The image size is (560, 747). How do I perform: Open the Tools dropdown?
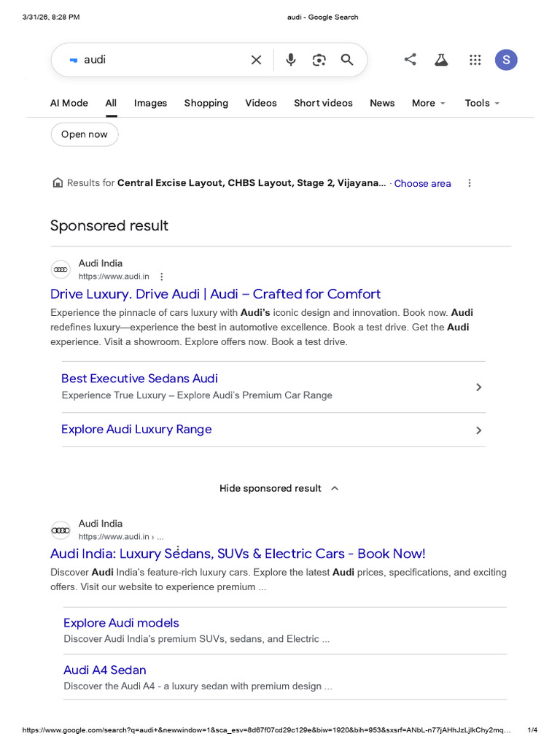482,104
